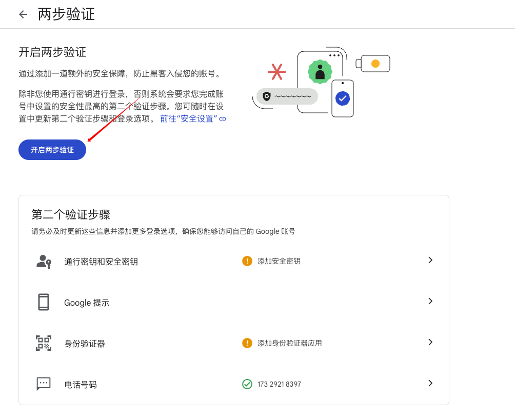Screen dimensions: 515x420
Task: Click phone number 173 2921 8397
Action: tap(279, 384)
